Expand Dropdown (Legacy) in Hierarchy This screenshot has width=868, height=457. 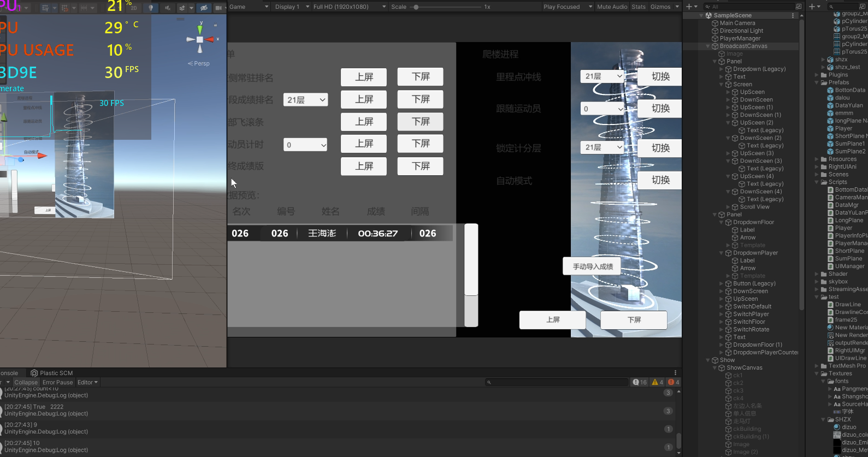pyautogui.click(x=722, y=69)
